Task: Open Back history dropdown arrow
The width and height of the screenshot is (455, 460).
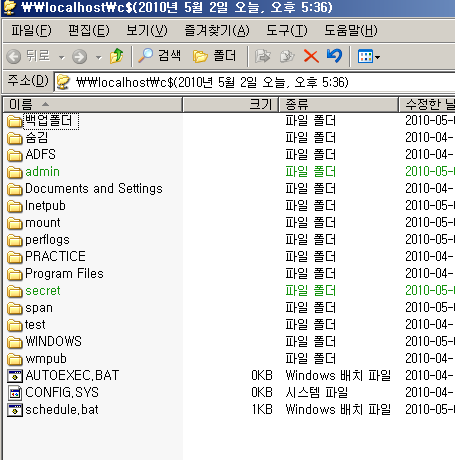Action: click(62, 57)
